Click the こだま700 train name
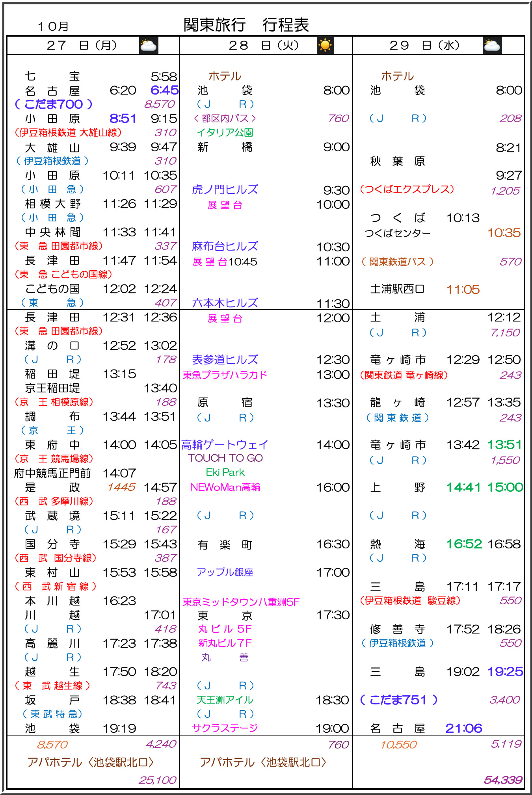 tap(54, 104)
